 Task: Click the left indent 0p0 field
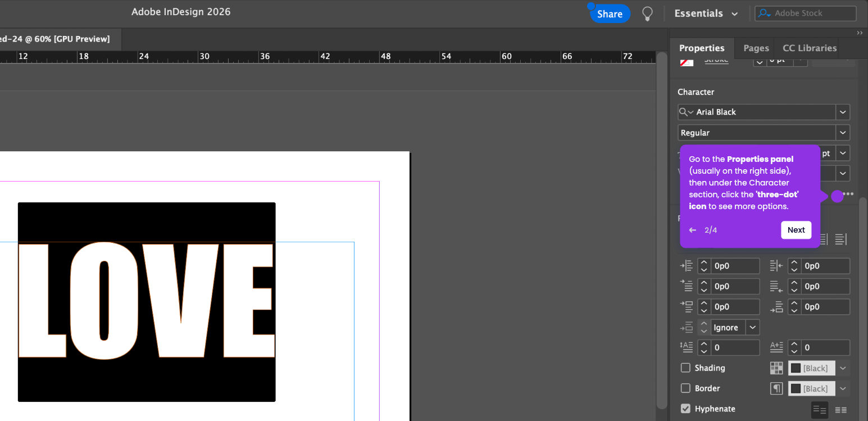735,266
